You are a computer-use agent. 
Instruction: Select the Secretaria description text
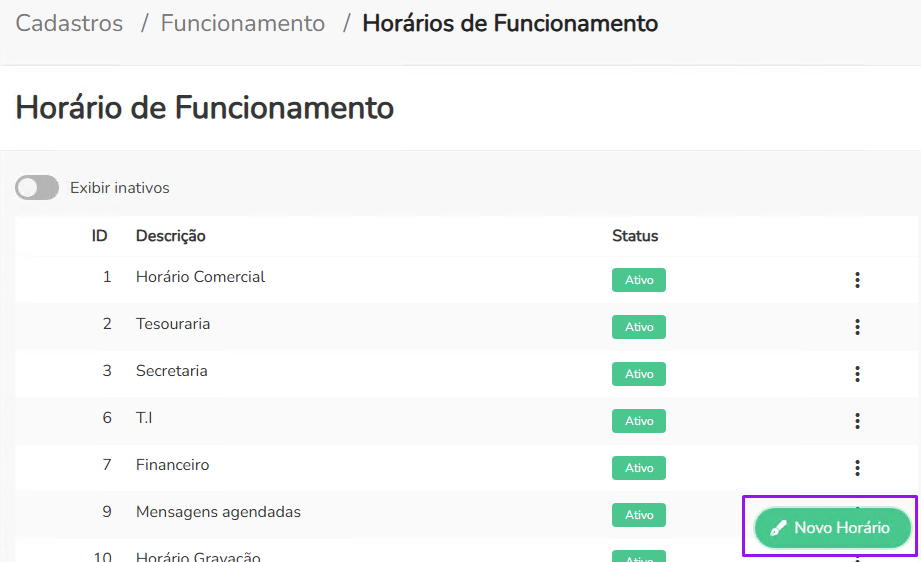click(171, 371)
